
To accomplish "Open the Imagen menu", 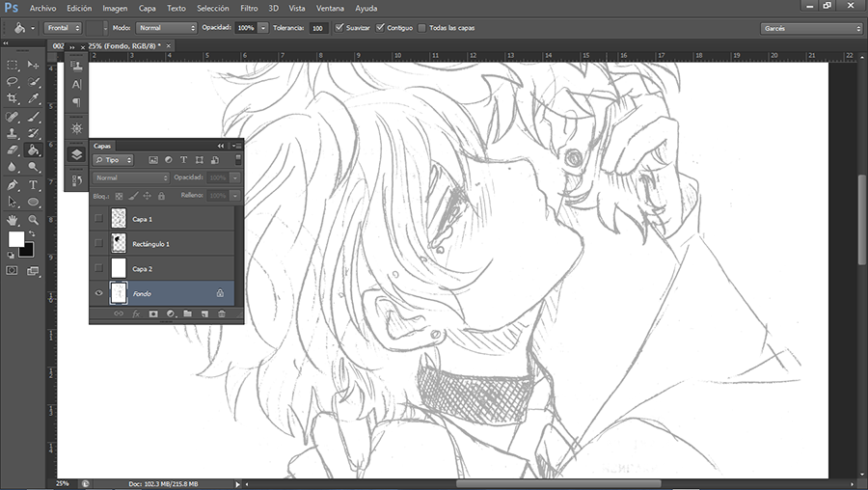I will [116, 8].
